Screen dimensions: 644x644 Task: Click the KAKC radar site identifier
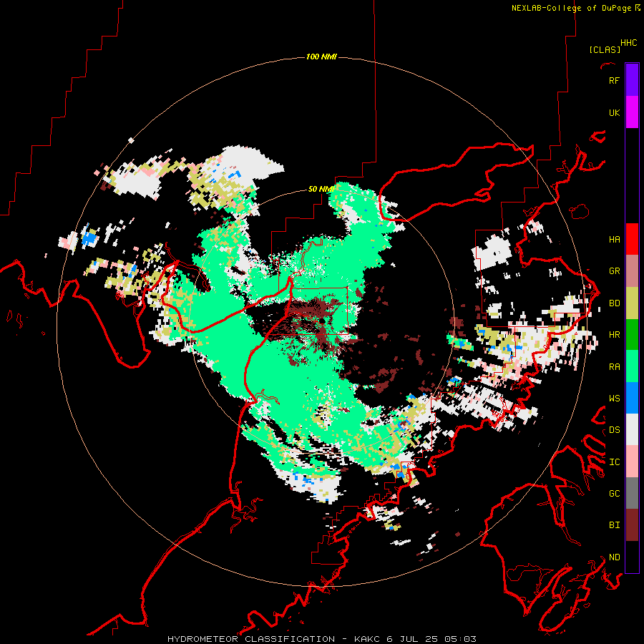(x=367, y=639)
